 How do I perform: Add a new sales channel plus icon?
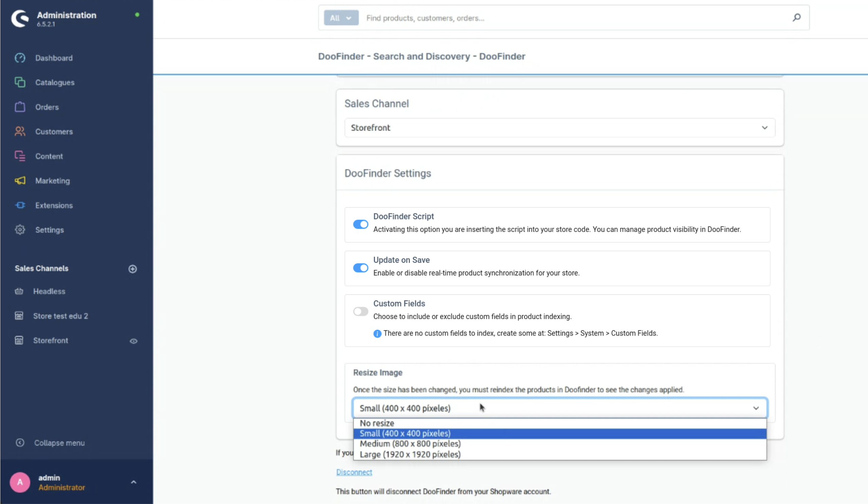point(133,269)
